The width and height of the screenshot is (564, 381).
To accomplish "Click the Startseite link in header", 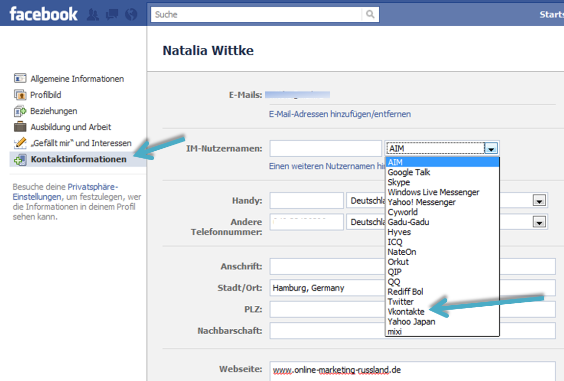I will (551, 14).
